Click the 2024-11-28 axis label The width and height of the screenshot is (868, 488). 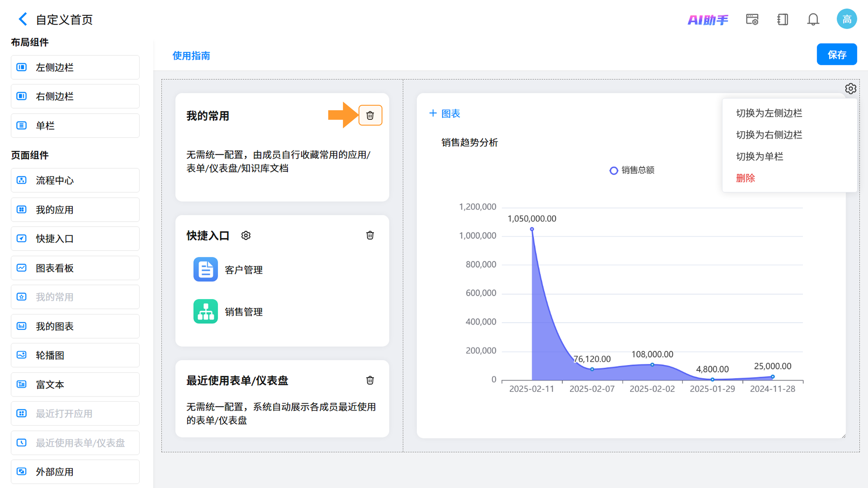pos(772,389)
